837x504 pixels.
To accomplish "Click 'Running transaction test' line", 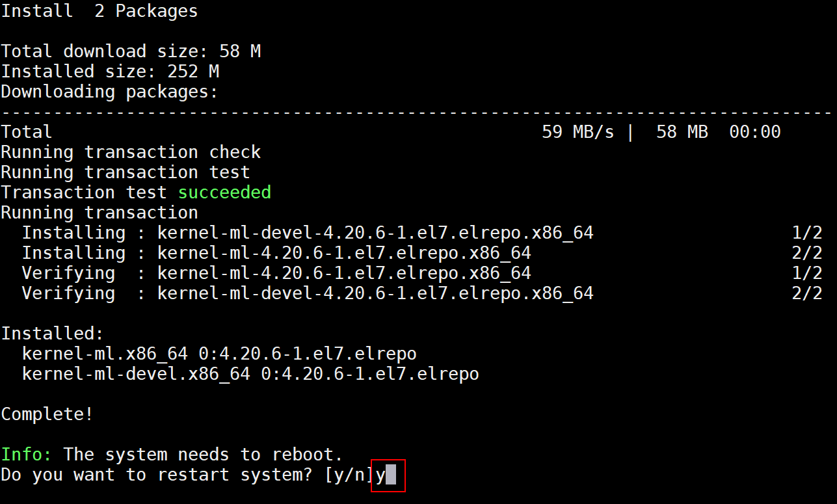I will (126, 172).
